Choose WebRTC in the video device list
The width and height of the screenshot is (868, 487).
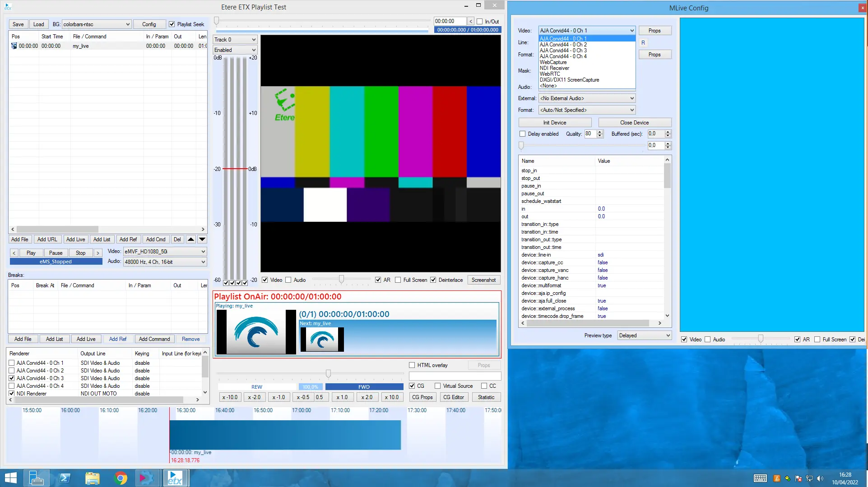point(550,74)
